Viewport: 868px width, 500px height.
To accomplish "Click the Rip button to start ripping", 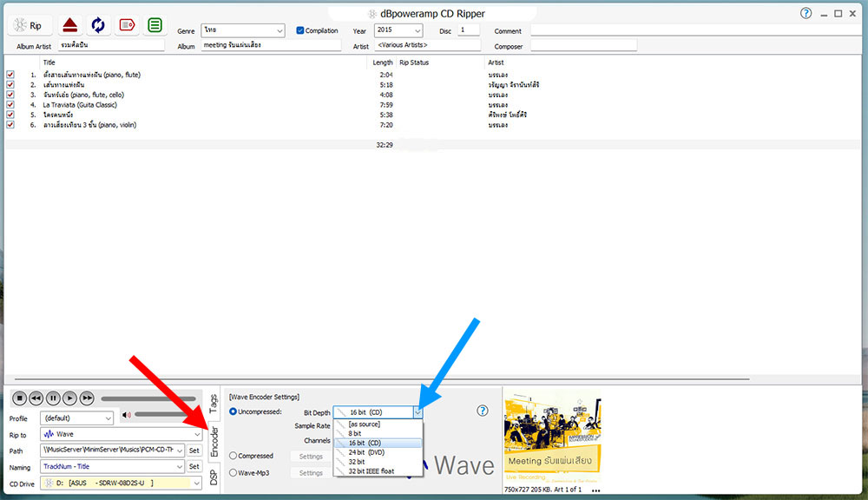I will [x=30, y=25].
